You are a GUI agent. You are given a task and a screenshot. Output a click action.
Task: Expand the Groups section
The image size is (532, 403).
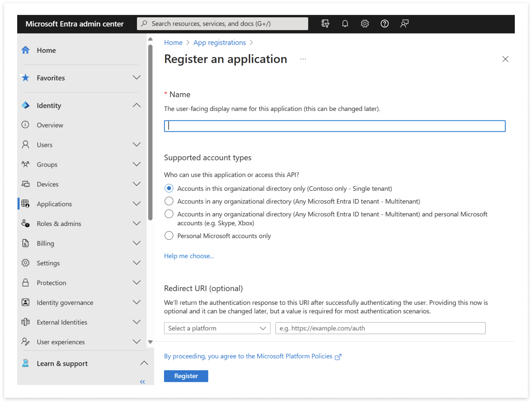coord(137,164)
